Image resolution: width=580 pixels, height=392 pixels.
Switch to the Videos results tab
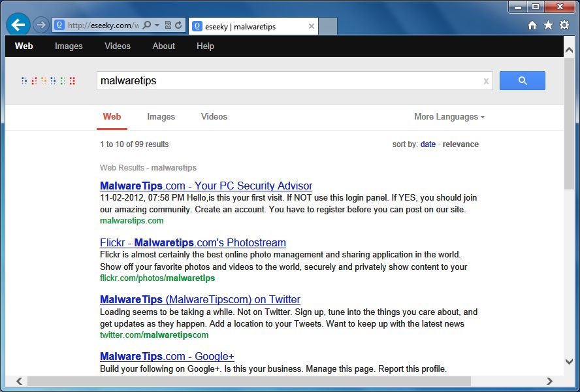point(214,116)
